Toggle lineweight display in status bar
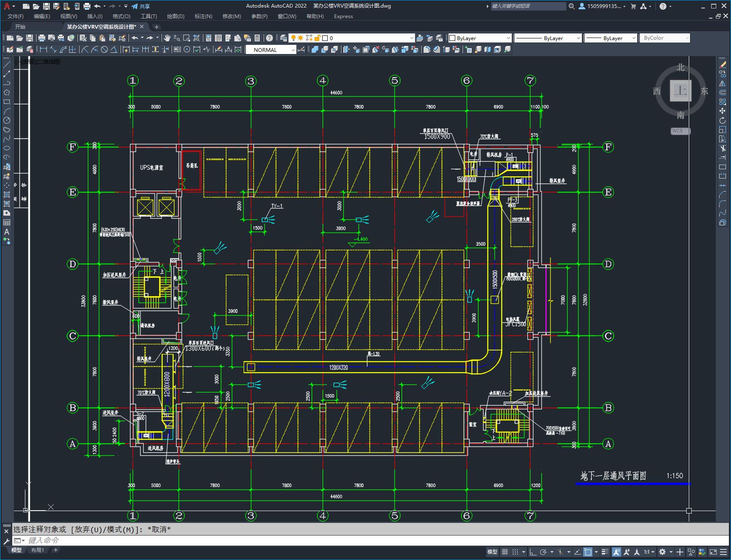 coord(605,552)
